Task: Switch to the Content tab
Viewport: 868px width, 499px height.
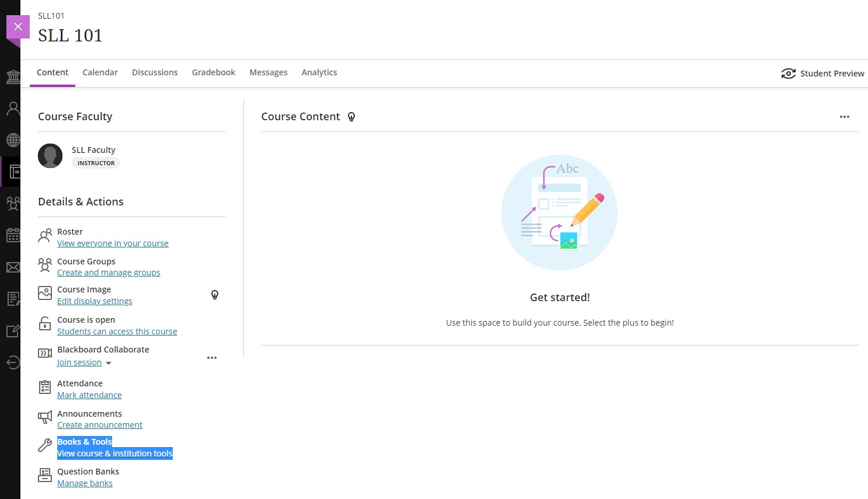Action: click(53, 72)
